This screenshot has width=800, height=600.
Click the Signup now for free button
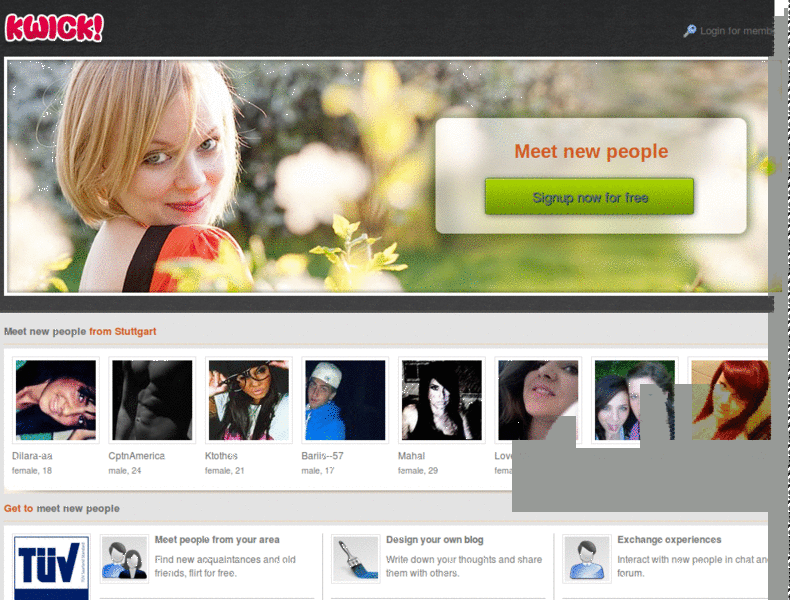589,196
